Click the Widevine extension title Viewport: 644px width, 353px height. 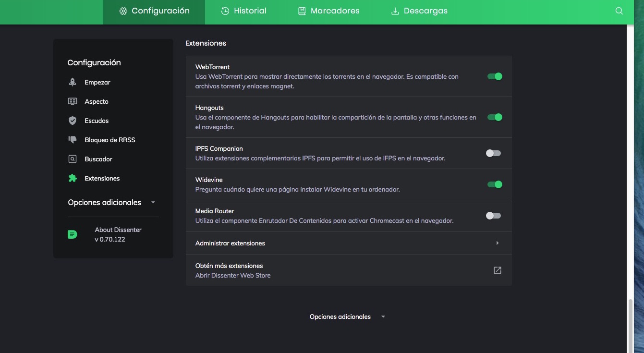click(x=209, y=180)
